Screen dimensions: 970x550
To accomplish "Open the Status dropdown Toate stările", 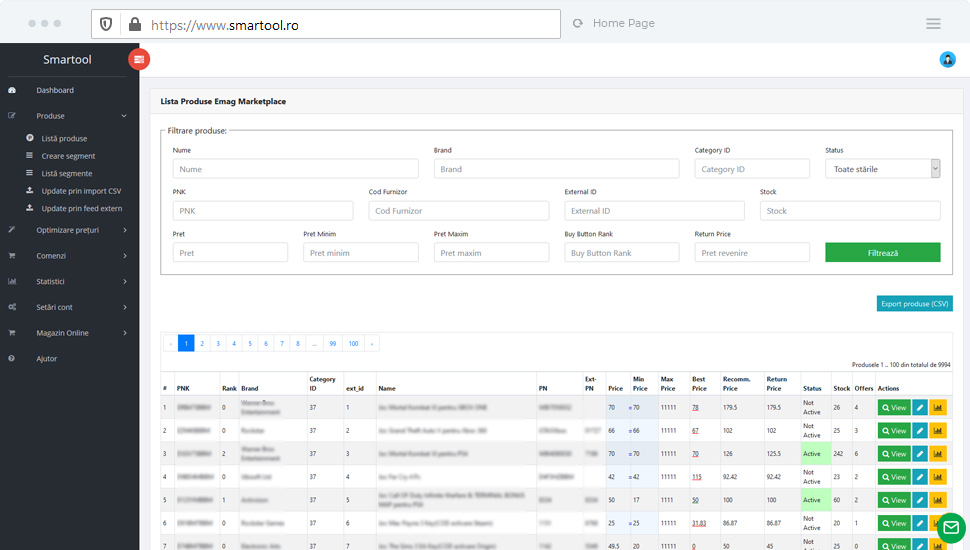I will (882, 169).
